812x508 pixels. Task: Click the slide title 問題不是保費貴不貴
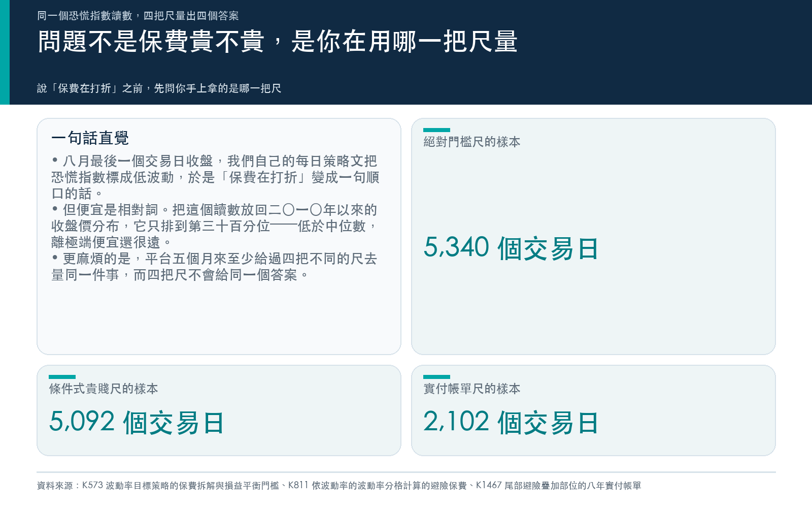point(278,42)
